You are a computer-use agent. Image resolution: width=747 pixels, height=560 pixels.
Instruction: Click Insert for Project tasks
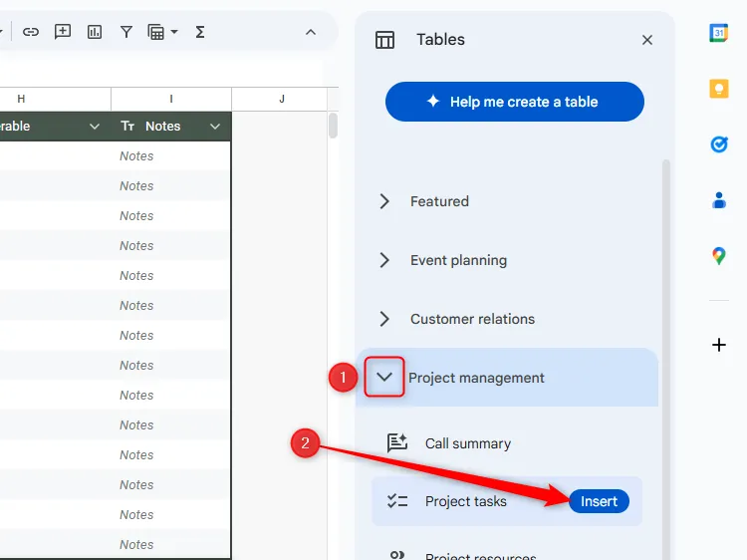click(599, 501)
